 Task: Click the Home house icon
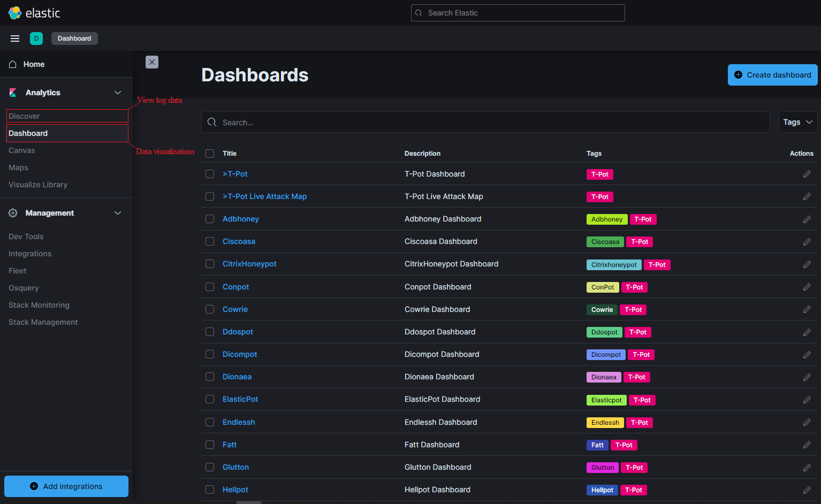click(13, 64)
